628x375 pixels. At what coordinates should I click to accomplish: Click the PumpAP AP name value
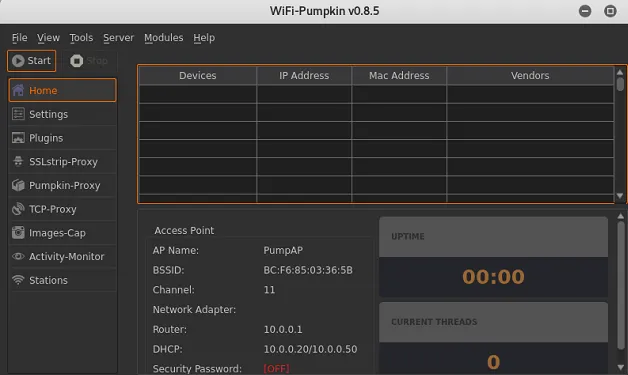point(283,250)
